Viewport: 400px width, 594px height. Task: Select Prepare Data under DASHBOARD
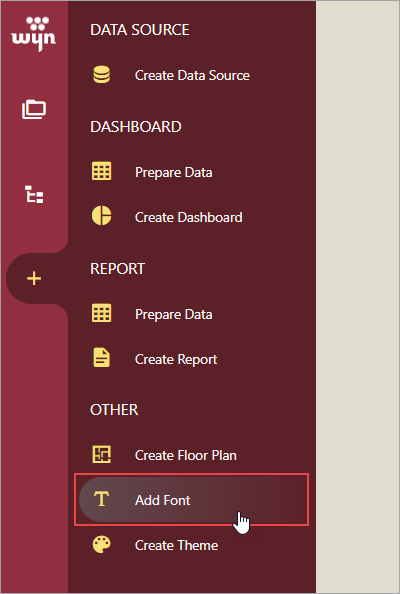(x=173, y=172)
